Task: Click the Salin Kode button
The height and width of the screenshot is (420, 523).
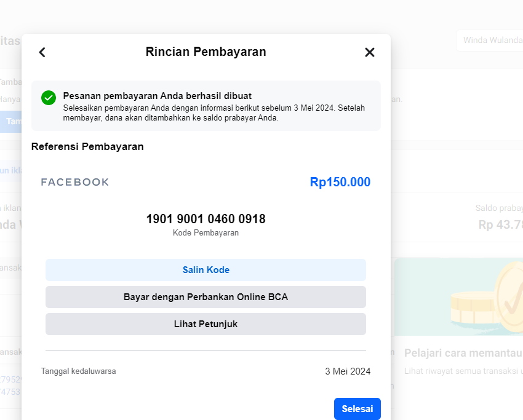Action: pyautogui.click(x=206, y=270)
